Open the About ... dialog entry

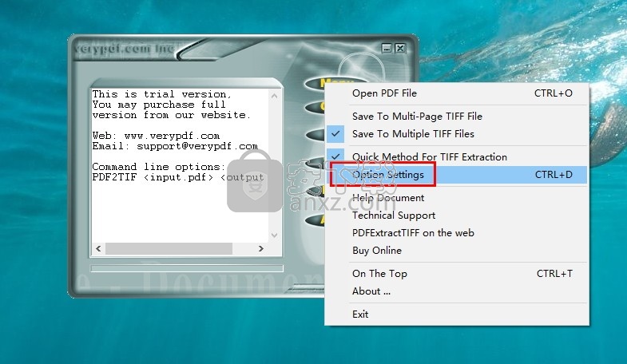coord(371,291)
